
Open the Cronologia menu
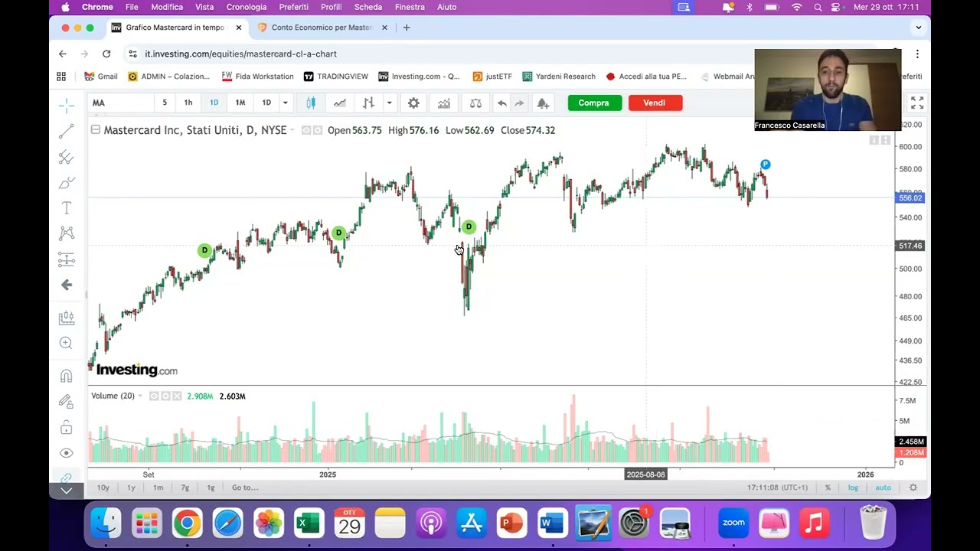coord(247,7)
